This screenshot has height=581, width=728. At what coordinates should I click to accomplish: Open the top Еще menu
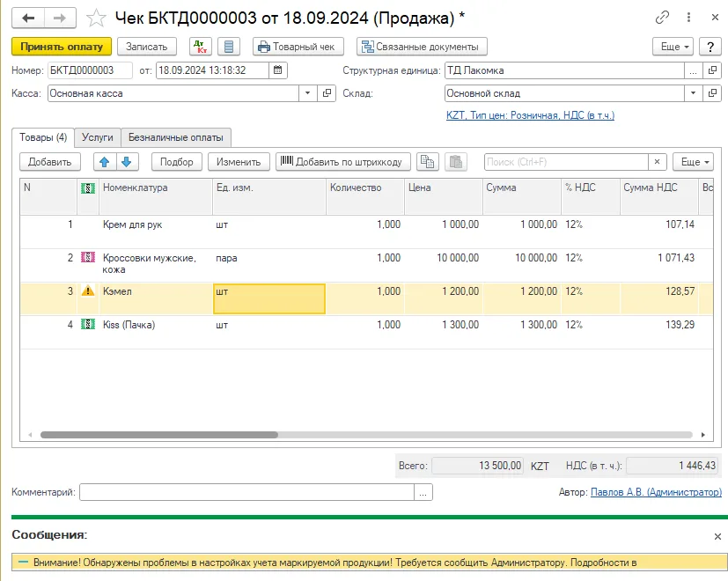pos(673,47)
